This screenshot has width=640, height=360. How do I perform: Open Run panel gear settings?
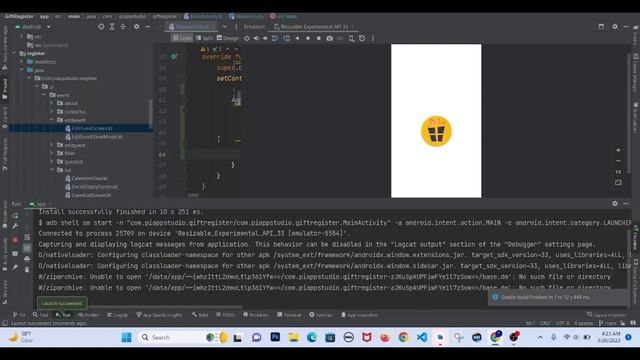pyautogui.click(x=615, y=203)
